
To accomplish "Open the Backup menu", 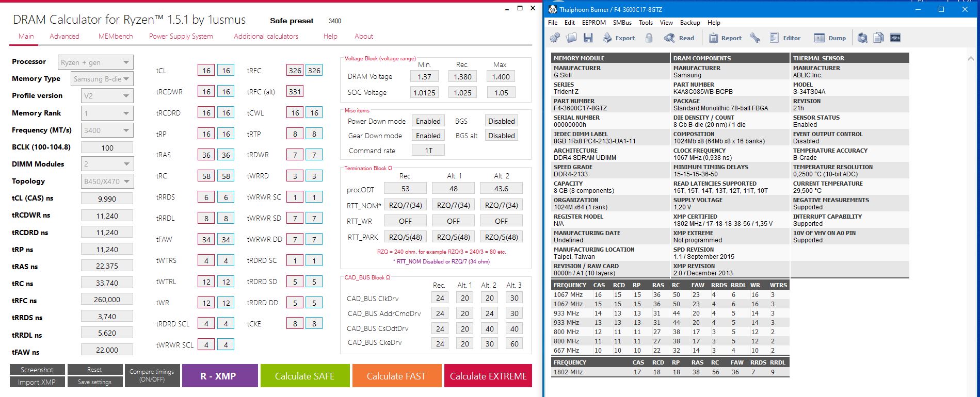I will (x=690, y=23).
